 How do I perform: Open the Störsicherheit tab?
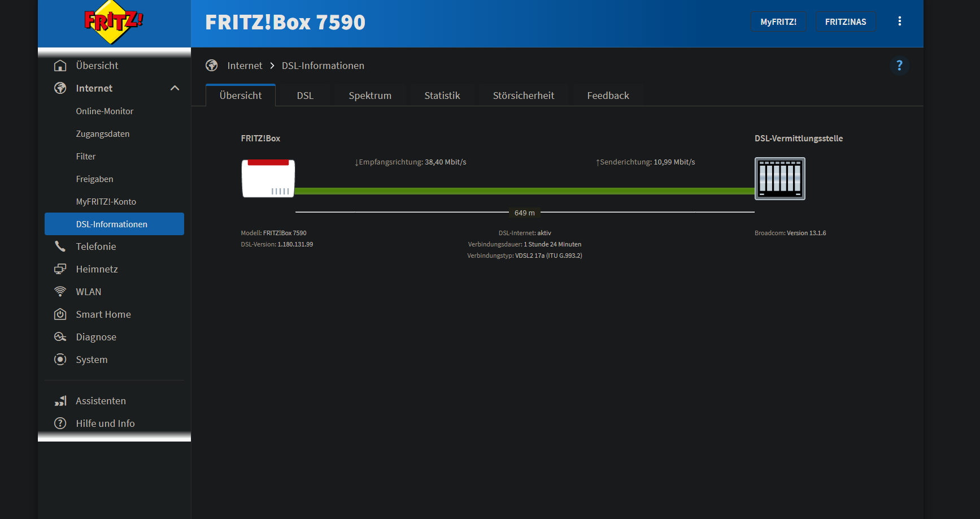click(524, 96)
